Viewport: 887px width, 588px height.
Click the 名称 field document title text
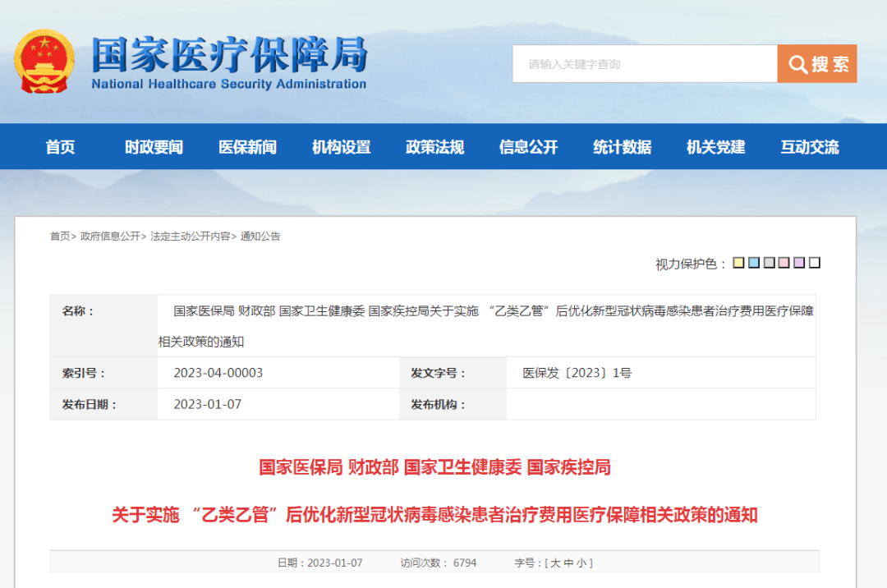coord(486,326)
